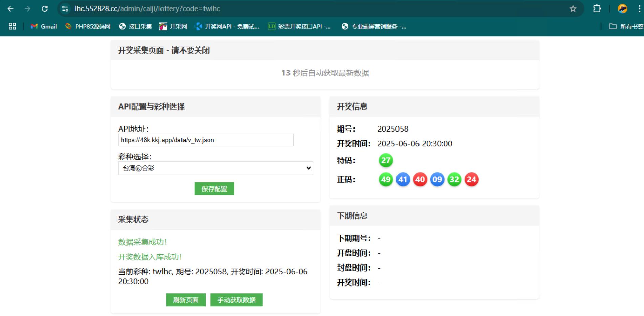The image size is (644, 316).
Task: Click the green 特码 ball 27
Action: 386,160
